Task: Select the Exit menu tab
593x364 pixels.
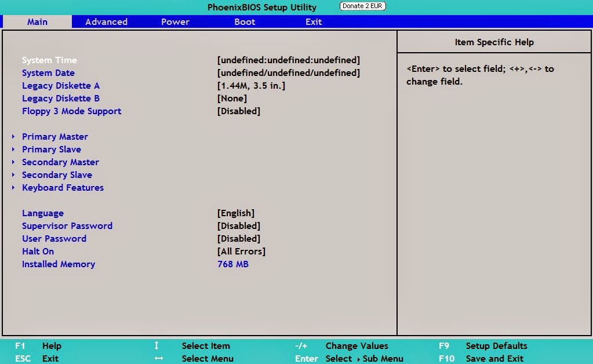Action: click(314, 22)
